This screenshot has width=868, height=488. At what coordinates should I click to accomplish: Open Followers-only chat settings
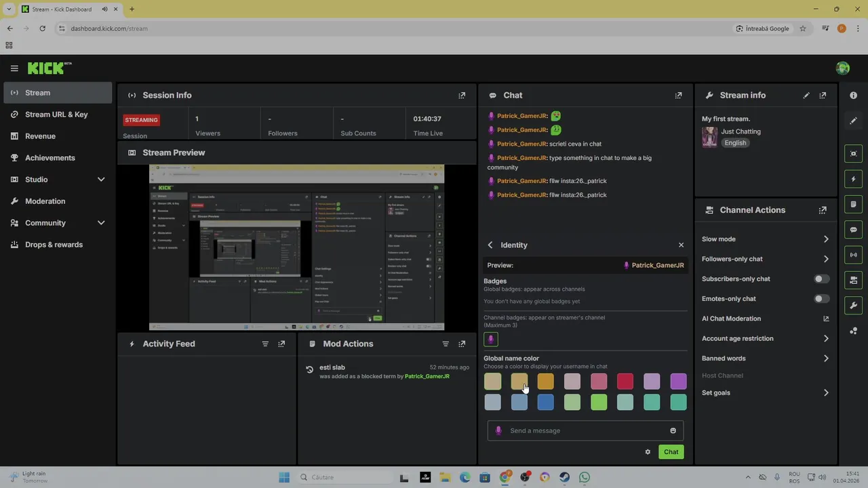(x=765, y=259)
